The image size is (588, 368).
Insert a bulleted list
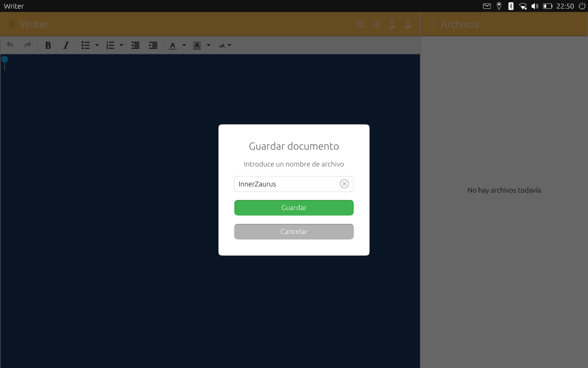[x=85, y=45]
